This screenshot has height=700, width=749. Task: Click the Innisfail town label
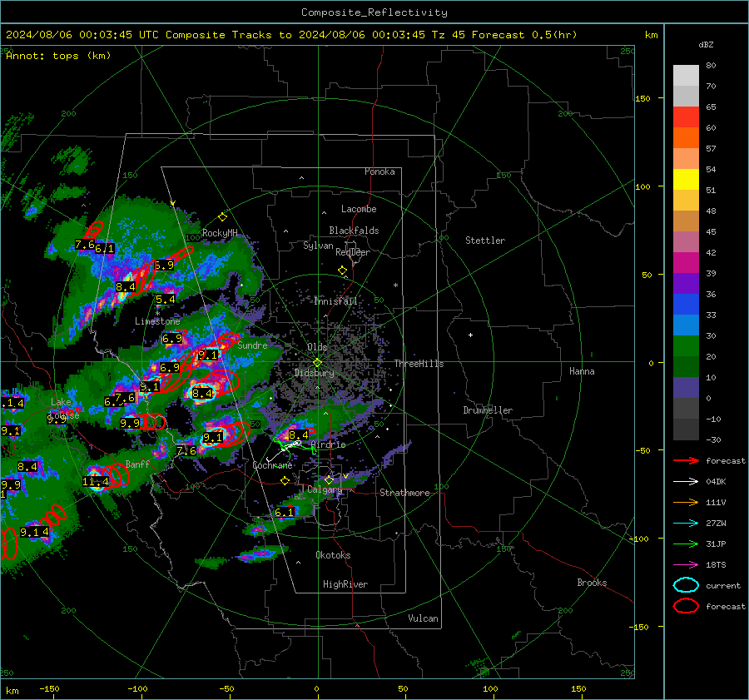335,301
